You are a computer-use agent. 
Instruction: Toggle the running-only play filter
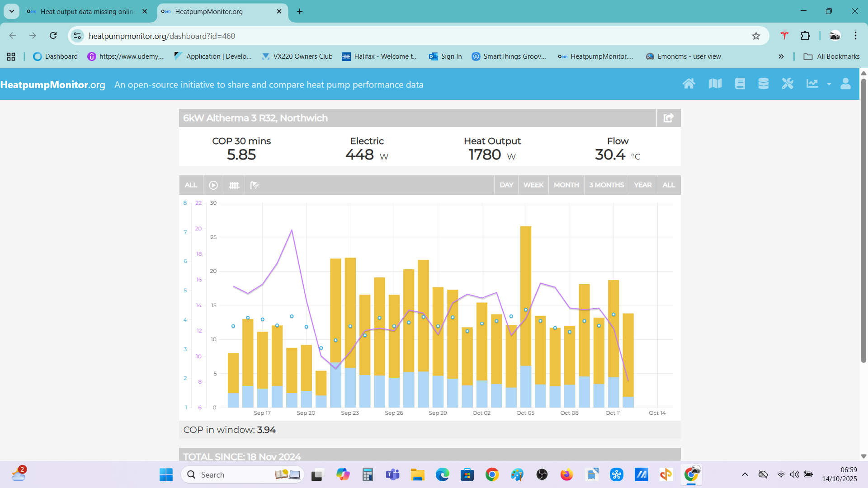pyautogui.click(x=213, y=185)
